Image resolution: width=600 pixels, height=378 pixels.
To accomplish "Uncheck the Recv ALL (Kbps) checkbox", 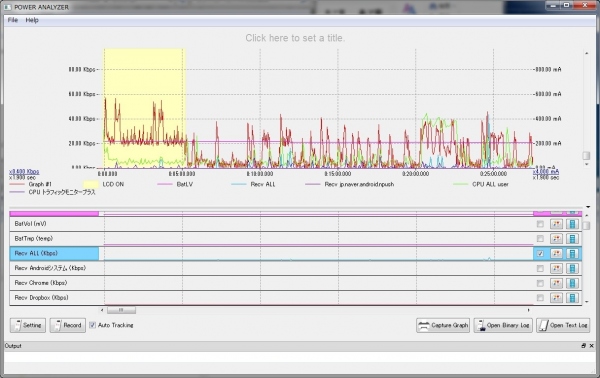I will tap(540, 254).
